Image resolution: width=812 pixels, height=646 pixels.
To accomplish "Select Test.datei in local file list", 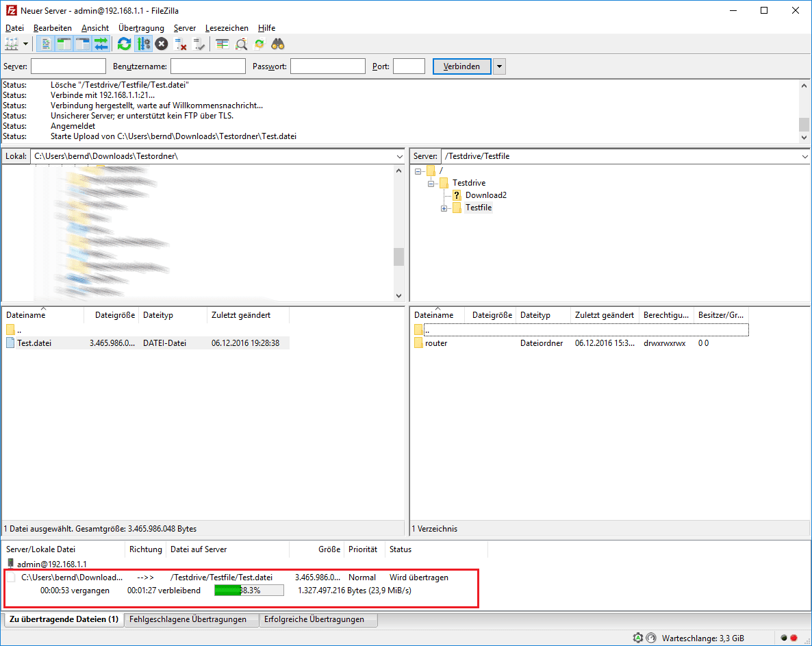I will click(x=34, y=343).
